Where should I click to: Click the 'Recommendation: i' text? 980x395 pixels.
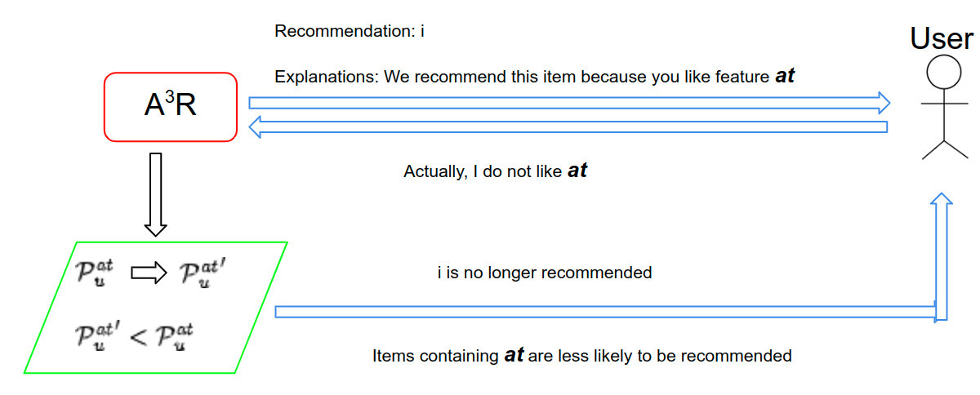click(350, 32)
